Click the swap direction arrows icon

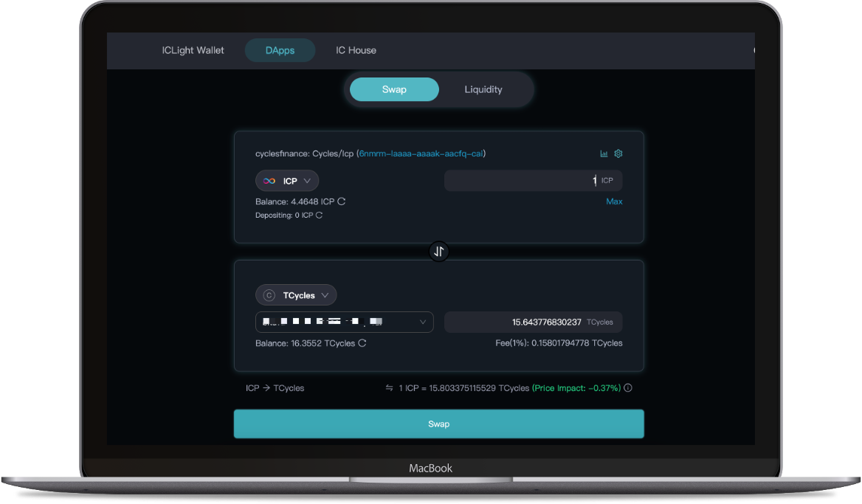(x=438, y=252)
